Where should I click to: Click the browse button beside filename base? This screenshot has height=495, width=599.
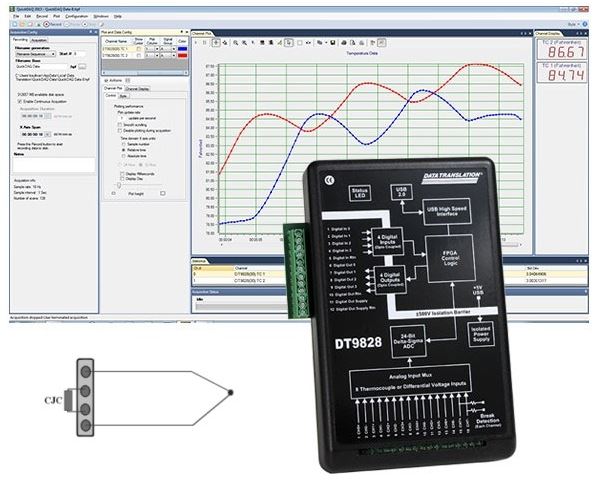(x=82, y=66)
